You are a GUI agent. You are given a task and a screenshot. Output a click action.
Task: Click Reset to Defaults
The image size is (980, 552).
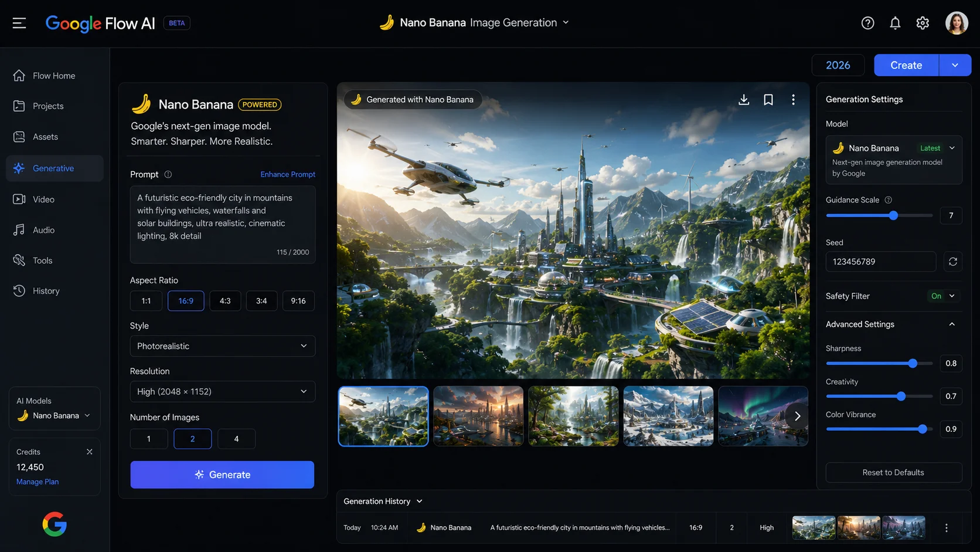click(x=894, y=473)
